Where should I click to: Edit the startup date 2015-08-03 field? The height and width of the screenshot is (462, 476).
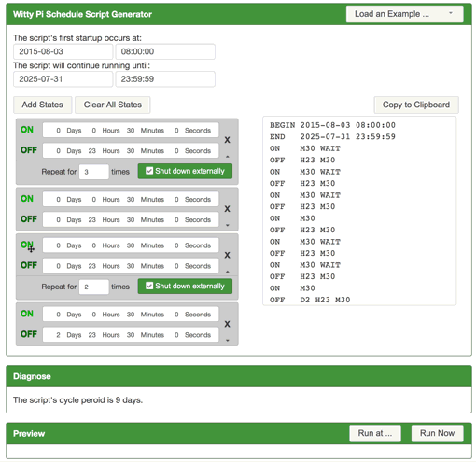tap(63, 51)
